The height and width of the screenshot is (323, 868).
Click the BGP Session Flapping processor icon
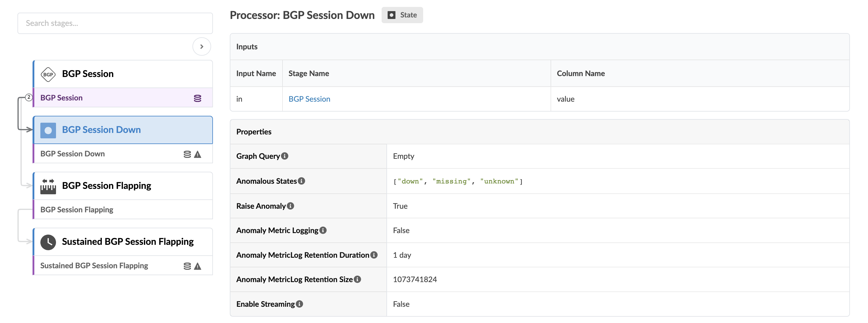point(48,186)
